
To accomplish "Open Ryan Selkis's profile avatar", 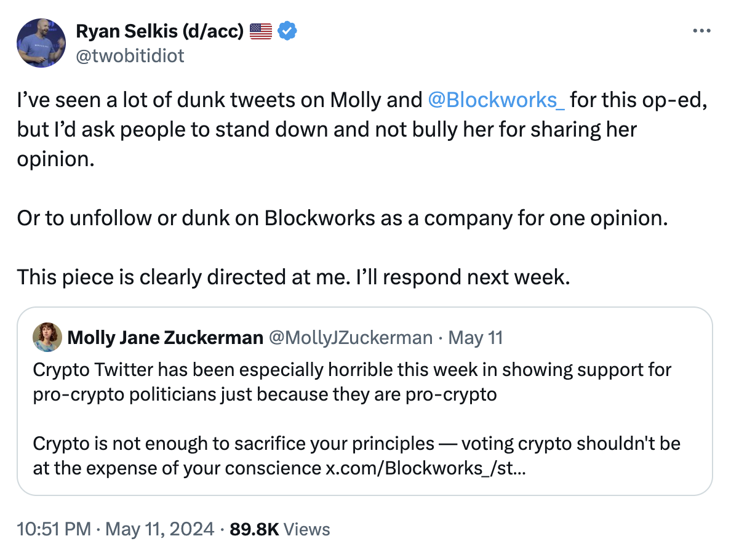I will point(42,42).
